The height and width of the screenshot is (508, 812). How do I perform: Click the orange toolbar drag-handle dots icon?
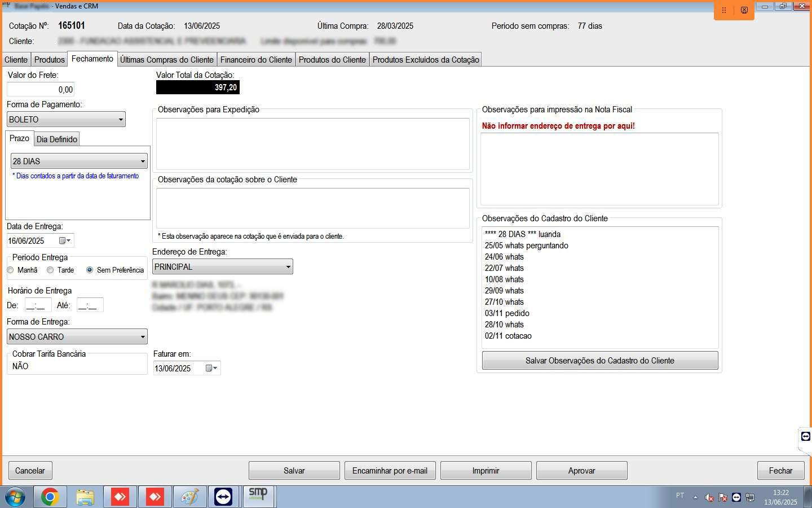coord(724,10)
